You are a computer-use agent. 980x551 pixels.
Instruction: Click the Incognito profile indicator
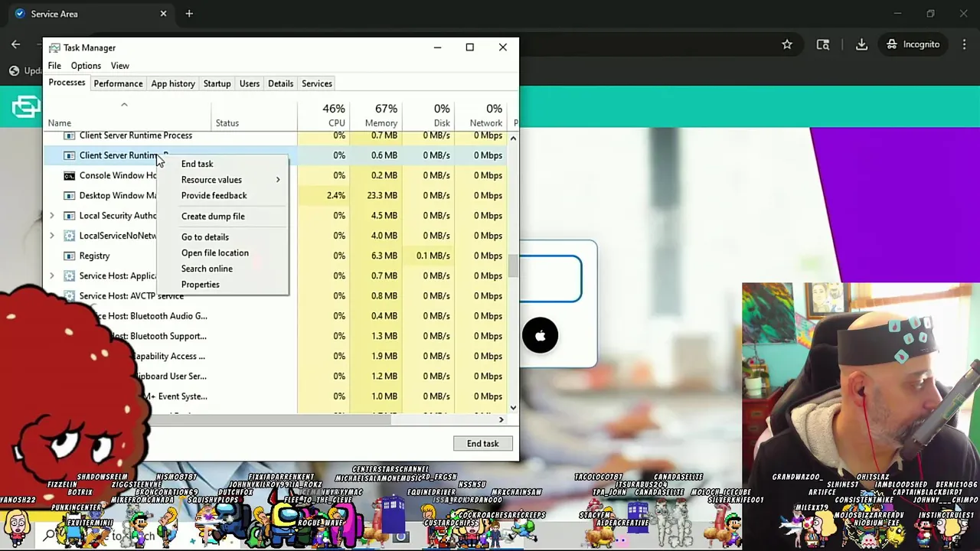[x=913, y=44]
